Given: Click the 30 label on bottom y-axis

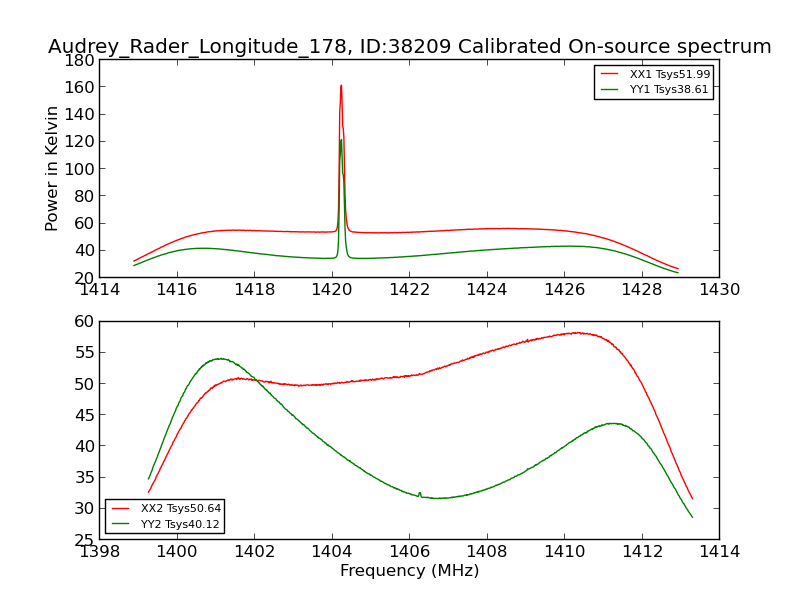Looking at the screenshot, I should (x=84, y=509).
